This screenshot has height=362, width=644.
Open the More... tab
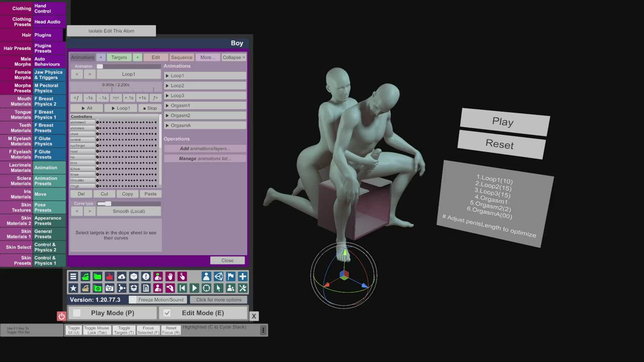(x=208, y=57)
